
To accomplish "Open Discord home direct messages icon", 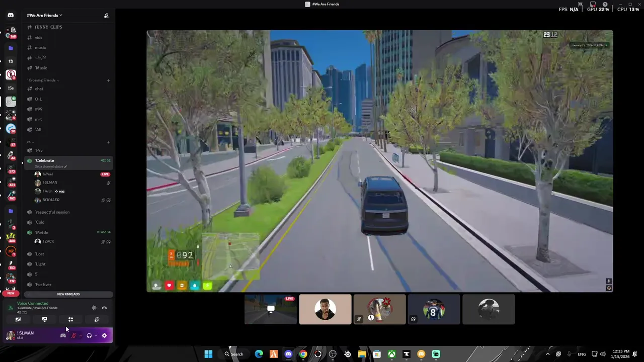I will pyautogui.click(x=11, y=15).
